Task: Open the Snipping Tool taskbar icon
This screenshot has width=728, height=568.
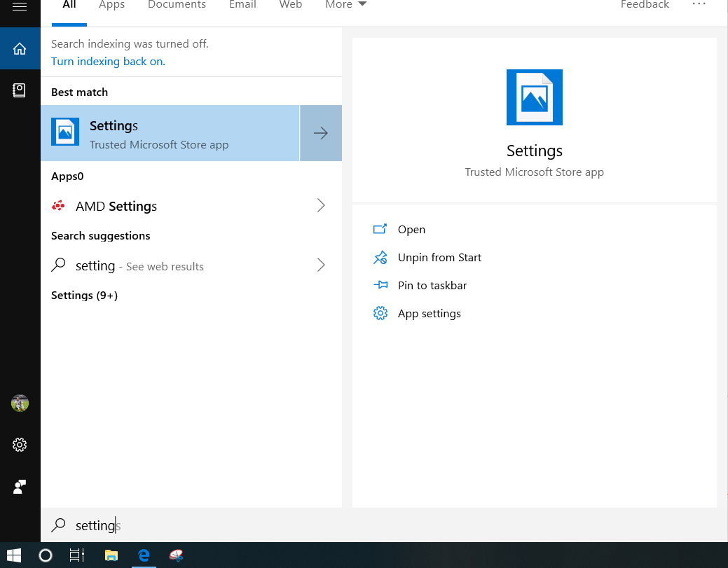Action: [x=177, y=555]
